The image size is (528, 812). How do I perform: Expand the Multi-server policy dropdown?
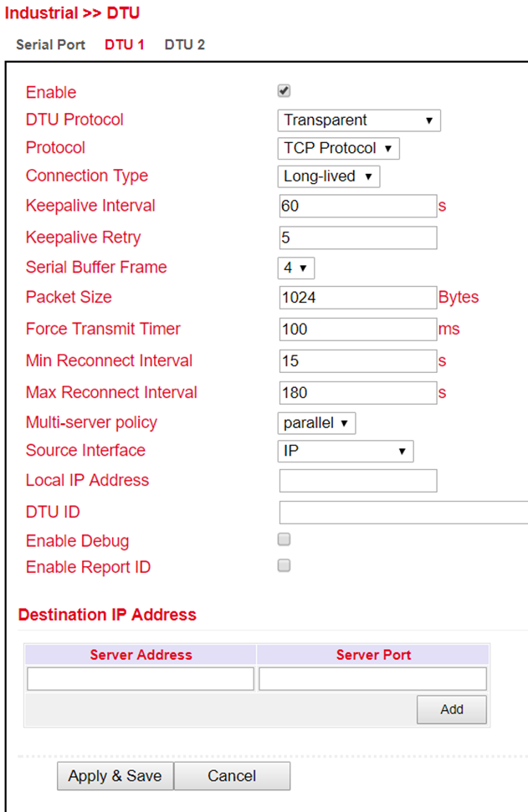(x=316, y=423)
